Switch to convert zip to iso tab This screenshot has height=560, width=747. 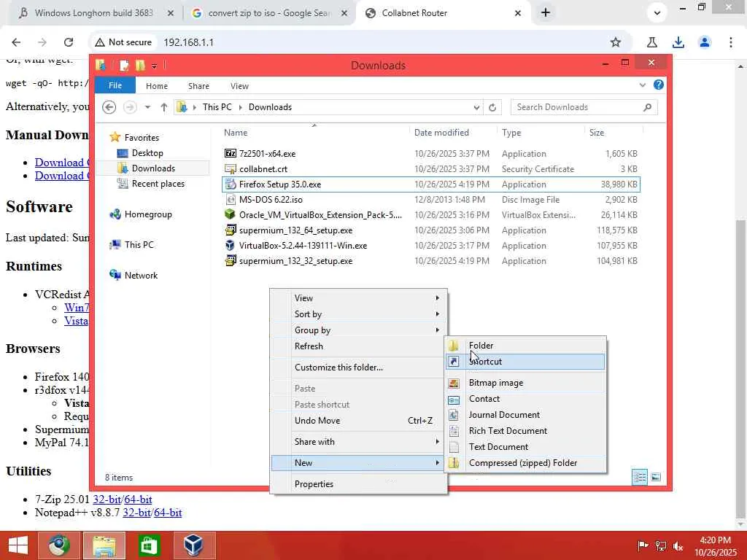pos(269,13)
